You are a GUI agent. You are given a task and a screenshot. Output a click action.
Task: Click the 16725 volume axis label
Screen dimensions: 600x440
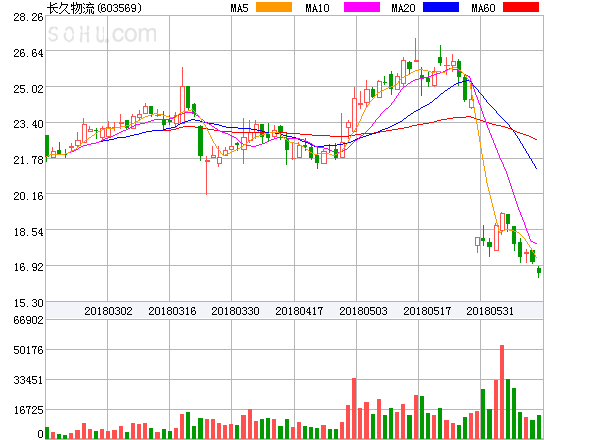[28, 410]
